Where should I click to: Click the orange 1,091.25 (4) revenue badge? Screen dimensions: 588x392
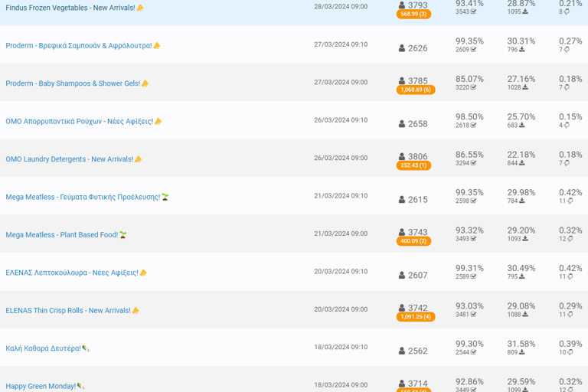coord(416,317)
